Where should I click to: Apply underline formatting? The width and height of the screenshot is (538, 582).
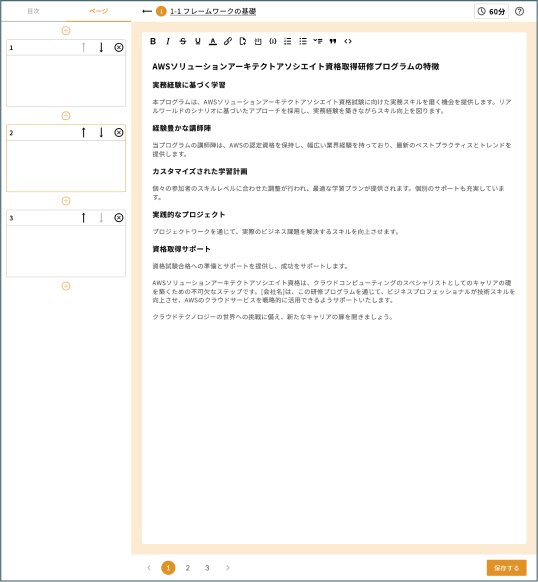(x=198, y=41)
